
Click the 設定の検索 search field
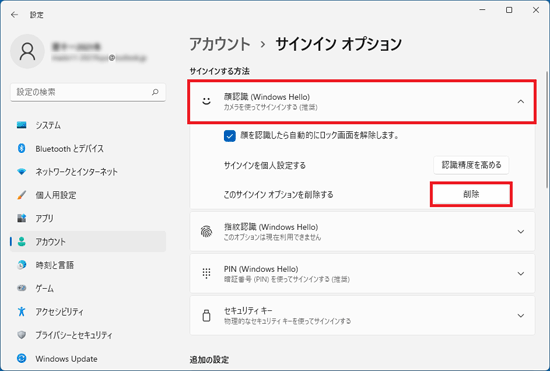pyautogui.click(x=88, y=92)
